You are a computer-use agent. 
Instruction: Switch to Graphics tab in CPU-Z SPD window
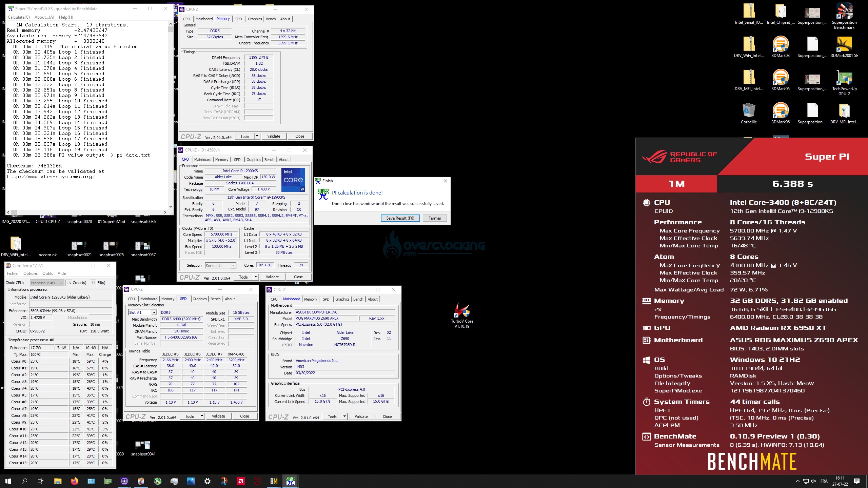click(199, 299)
